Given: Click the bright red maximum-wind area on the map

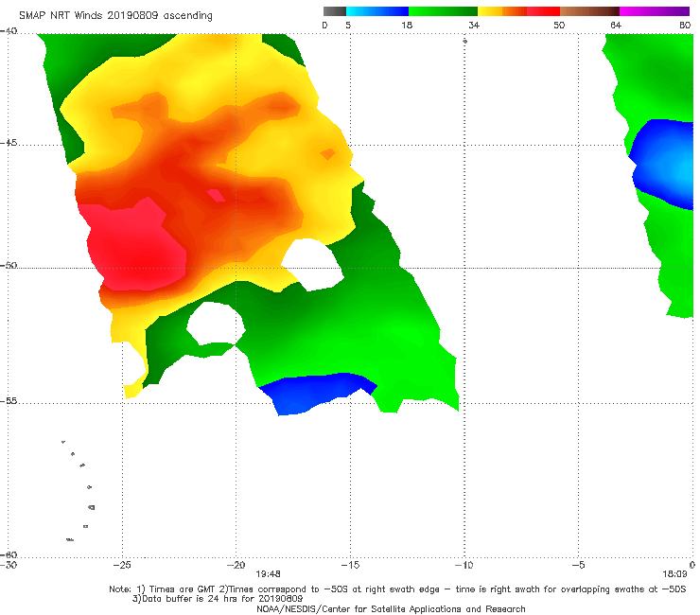Looking at the screenshot, I should 136,248.
